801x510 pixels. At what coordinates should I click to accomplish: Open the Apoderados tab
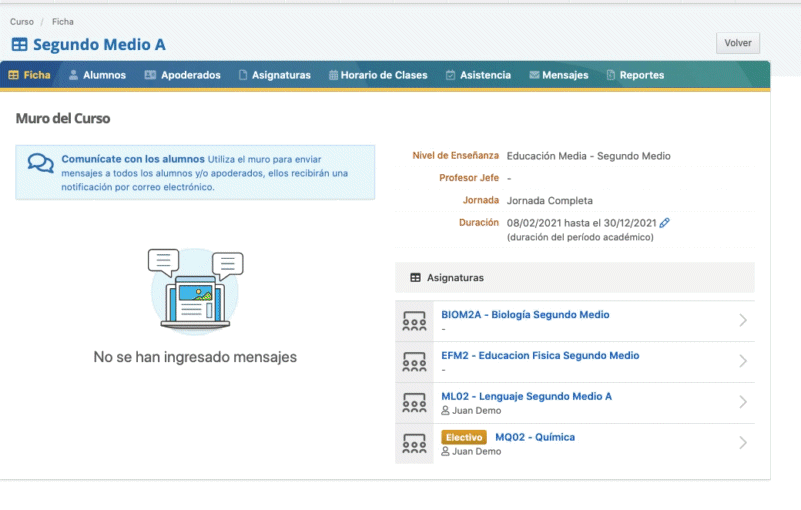182,75
